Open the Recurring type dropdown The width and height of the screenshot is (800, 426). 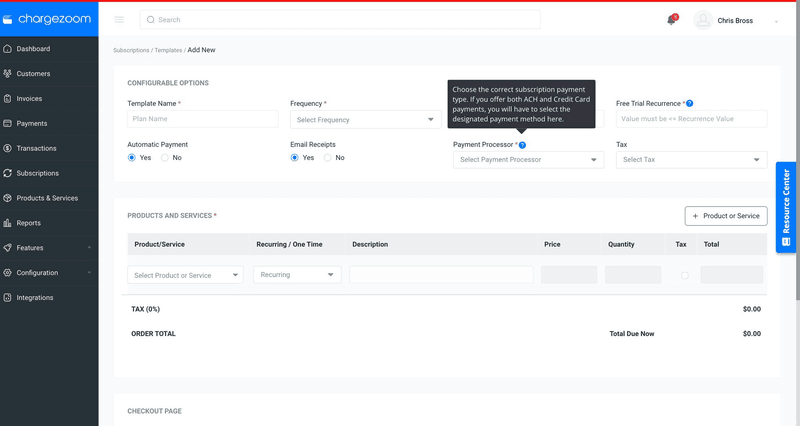click(x=297, y=274)
